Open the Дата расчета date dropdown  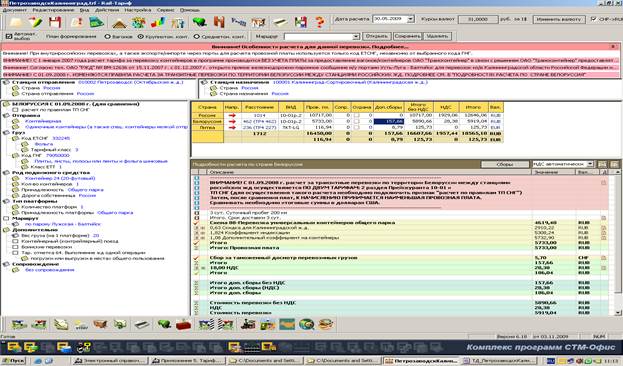[x=411, y=19]
